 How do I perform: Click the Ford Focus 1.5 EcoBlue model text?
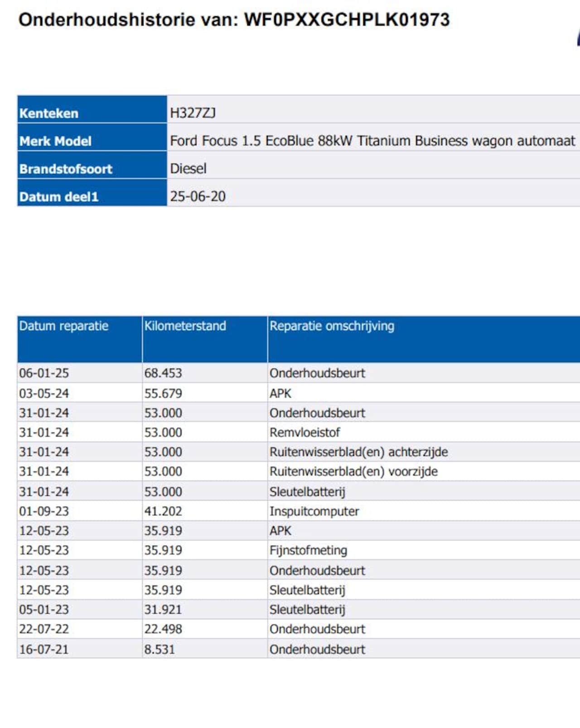pyautogui.click(x=372, y=141)
